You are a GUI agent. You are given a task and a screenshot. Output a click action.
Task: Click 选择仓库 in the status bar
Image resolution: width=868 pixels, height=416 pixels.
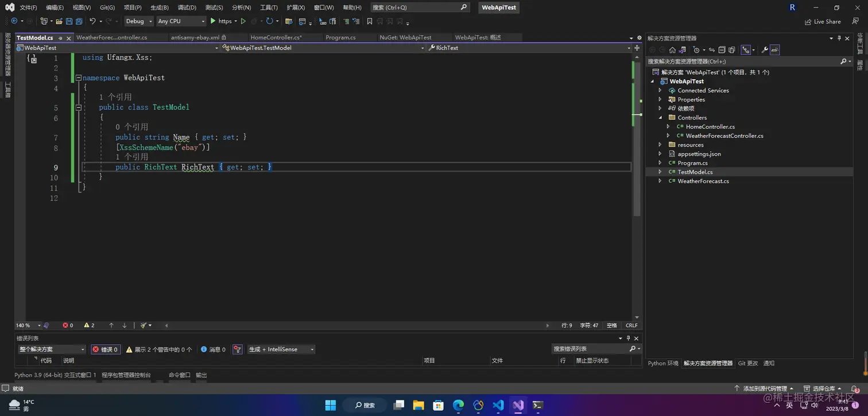click(823, 388)
